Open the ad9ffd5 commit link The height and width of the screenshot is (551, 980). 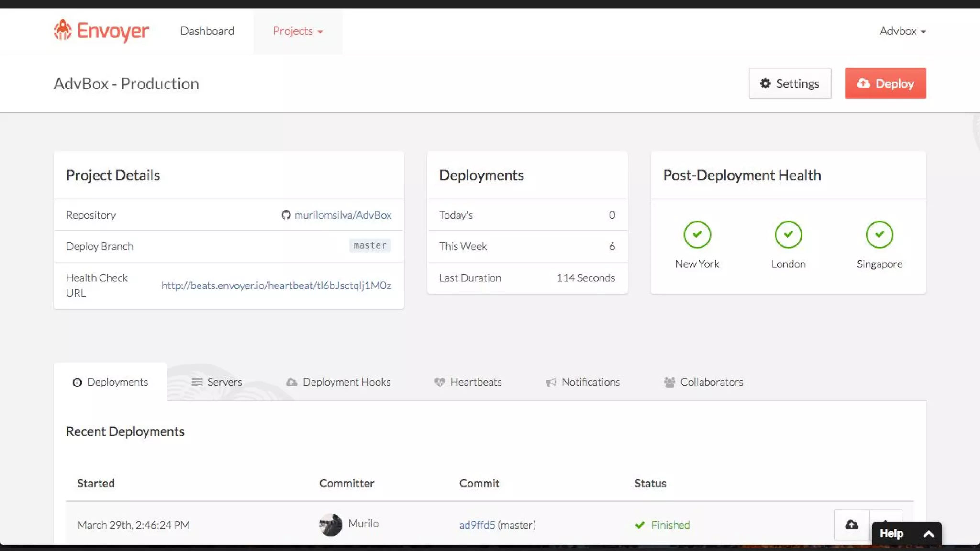(477, 525)
